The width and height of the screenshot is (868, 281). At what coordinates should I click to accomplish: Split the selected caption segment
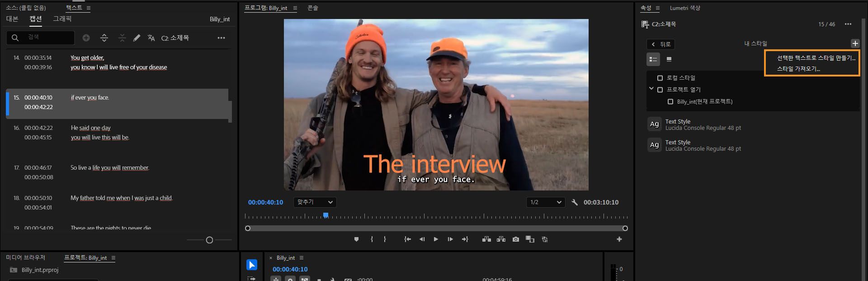pyautogui.click(x=104, y=38)
